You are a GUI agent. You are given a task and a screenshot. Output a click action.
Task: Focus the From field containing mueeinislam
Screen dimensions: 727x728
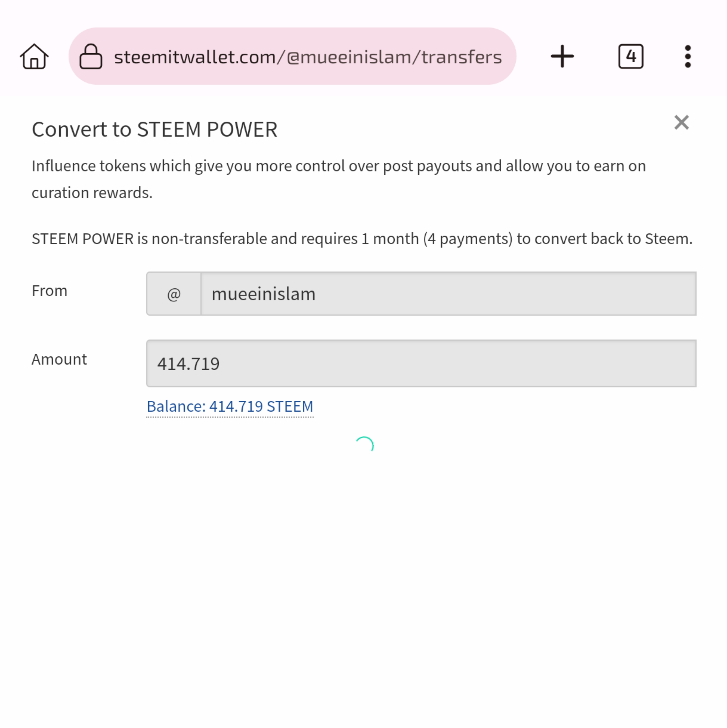[448, 294]
